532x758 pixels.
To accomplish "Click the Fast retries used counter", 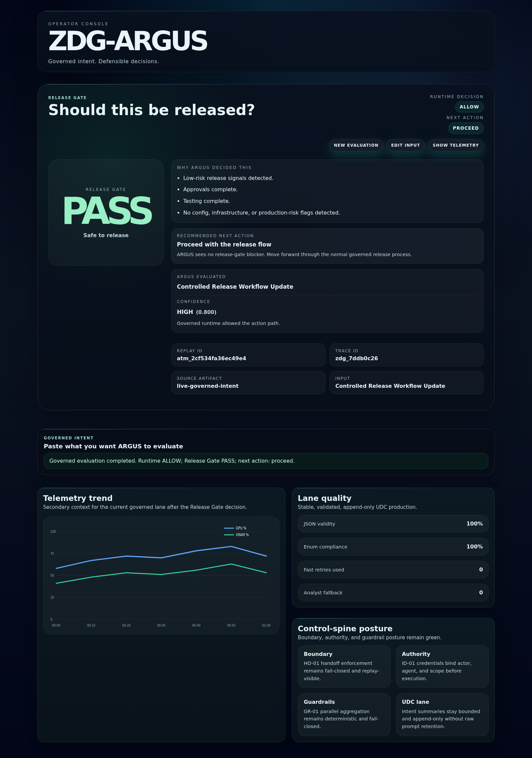I will coord(393,569).
